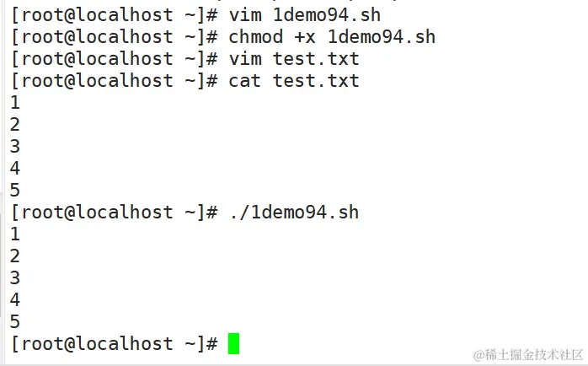Click number 1 in ./1demo94.sh script output
588x366 pixels.
click(15, 234)
